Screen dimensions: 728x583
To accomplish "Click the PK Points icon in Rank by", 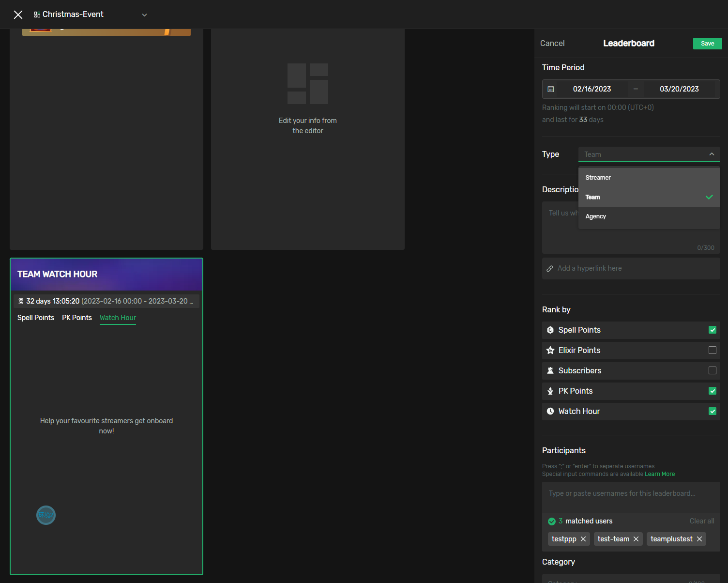I will tap(550, 391).
